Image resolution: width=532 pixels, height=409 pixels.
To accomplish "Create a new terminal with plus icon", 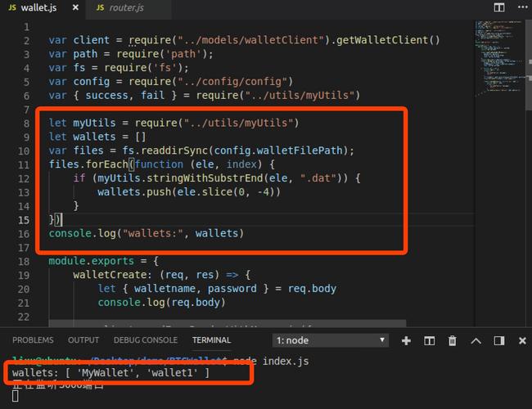I will tap(406, 340).
